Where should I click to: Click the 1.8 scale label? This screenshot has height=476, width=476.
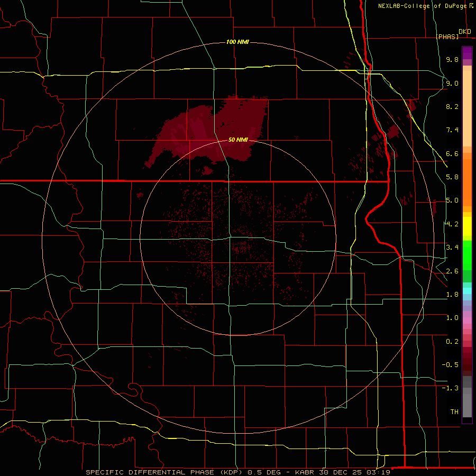pos(452,295)
